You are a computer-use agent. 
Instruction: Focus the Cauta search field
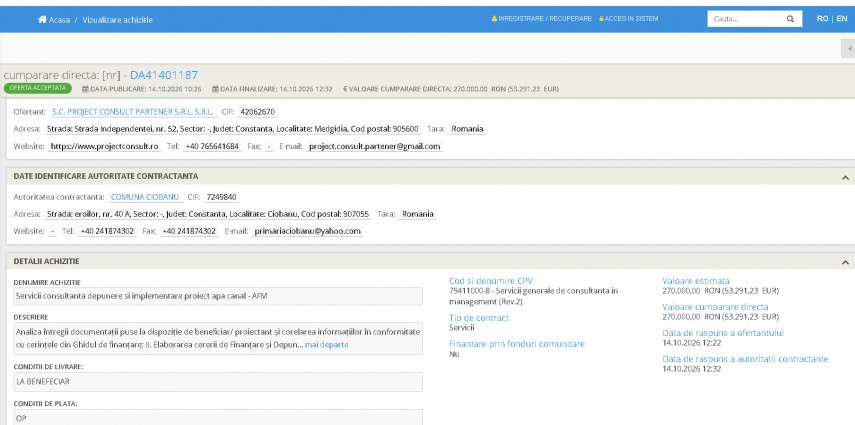pos(746,19)
